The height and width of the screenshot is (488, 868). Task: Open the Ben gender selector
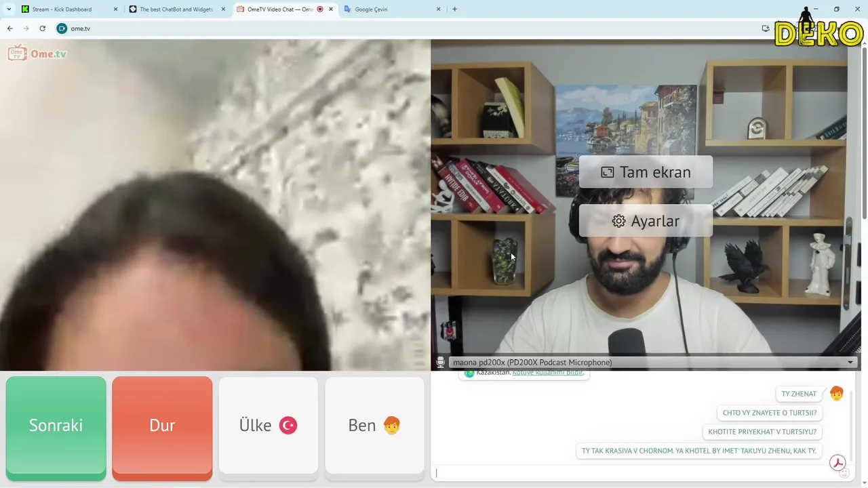coord(374,426)
